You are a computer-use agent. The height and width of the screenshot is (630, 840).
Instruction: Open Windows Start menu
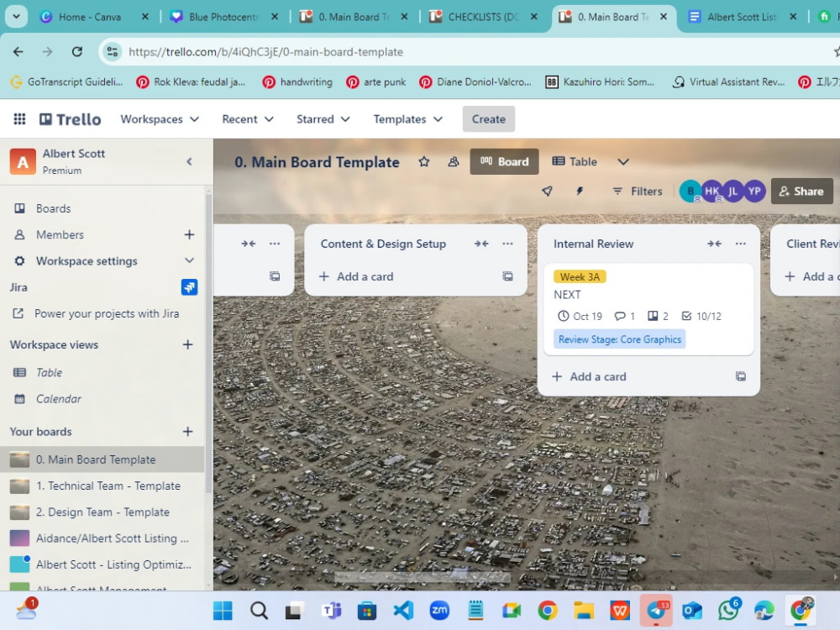click(x=223, y=610)
